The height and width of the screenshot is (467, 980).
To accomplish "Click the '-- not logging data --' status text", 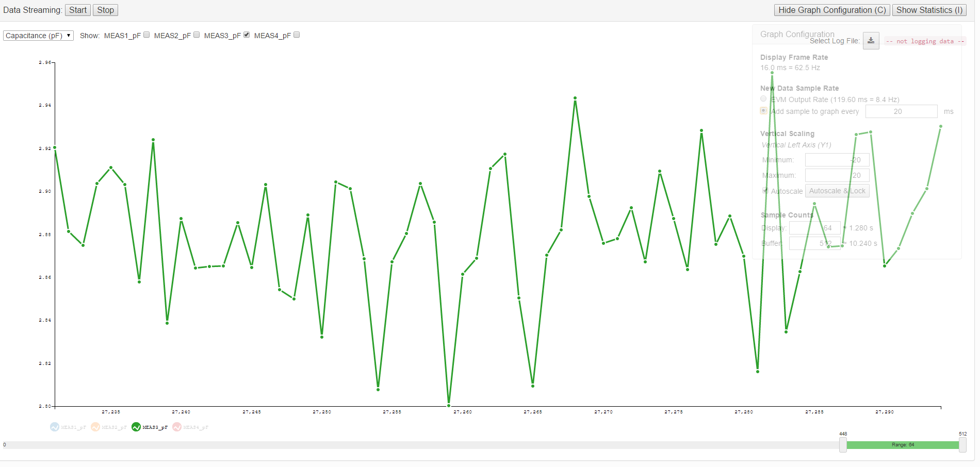I will tap(925, 41).
